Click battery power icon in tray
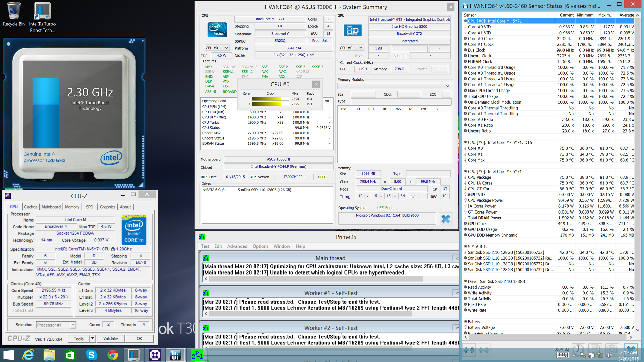The height and width of the screenshot is (362, 644). (592, 355)
